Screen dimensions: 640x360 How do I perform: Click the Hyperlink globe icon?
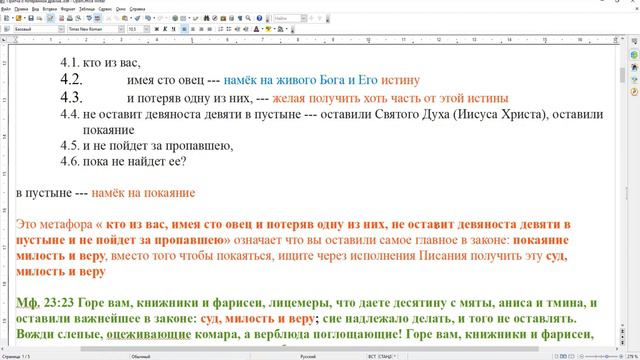click(175, 18)
